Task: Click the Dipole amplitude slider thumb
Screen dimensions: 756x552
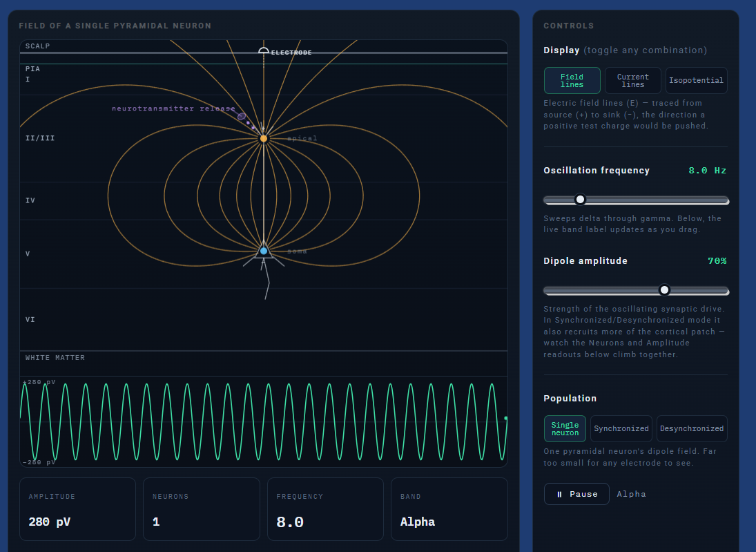Action: tap(664, 289)
